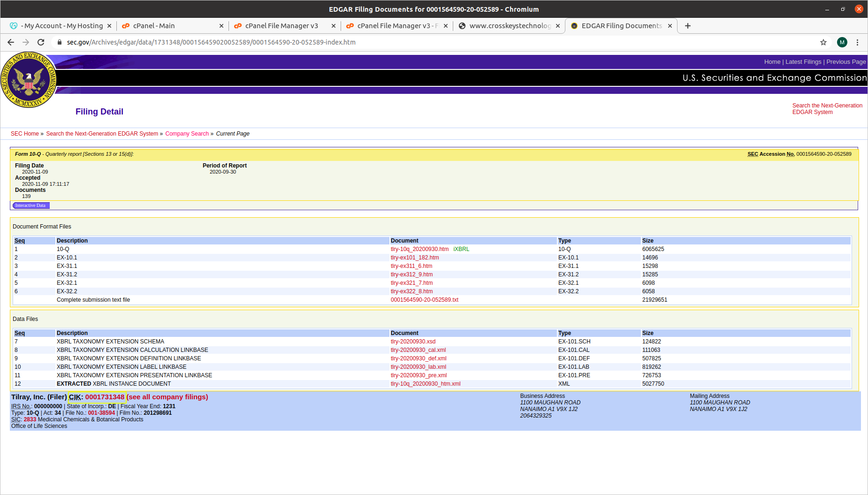
Task: Bookmark this page with star icon
Action: tap(823, 42)
